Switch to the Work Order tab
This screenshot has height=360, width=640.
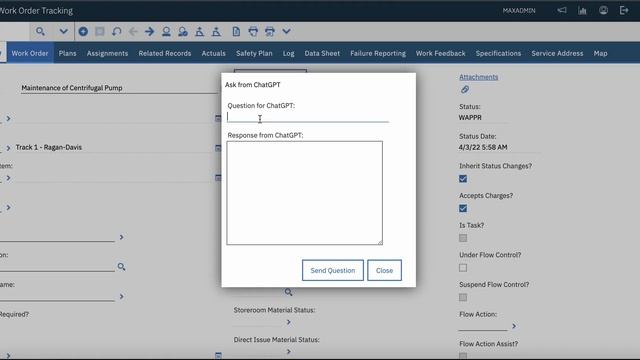pyautogui.click(x=30, y=53)
